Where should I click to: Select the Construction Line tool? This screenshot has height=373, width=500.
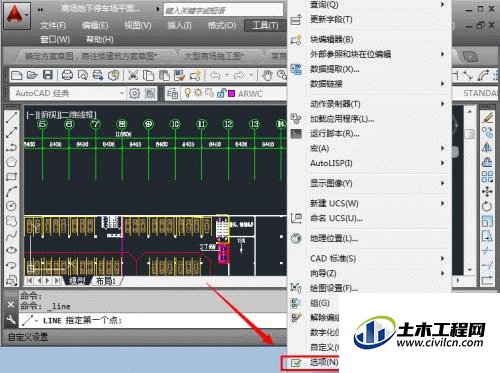pyautogui.click(x=11, y=132)
